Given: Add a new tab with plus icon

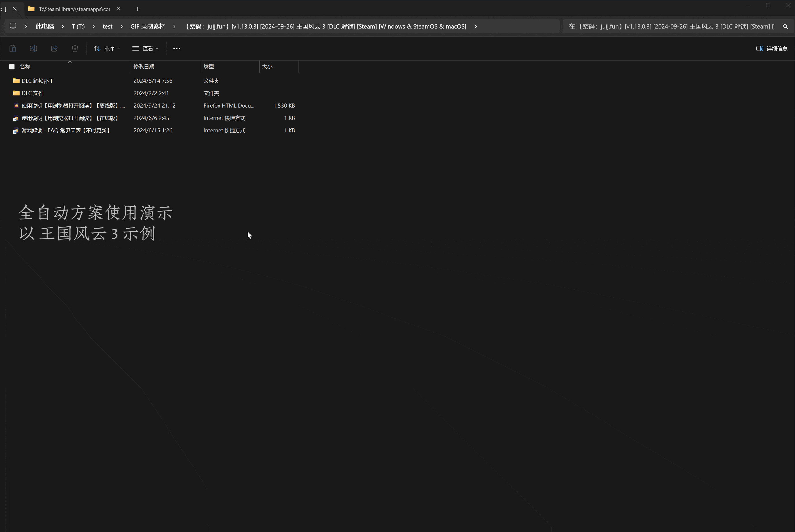Looking at the screenshot, I should (138, 9).
